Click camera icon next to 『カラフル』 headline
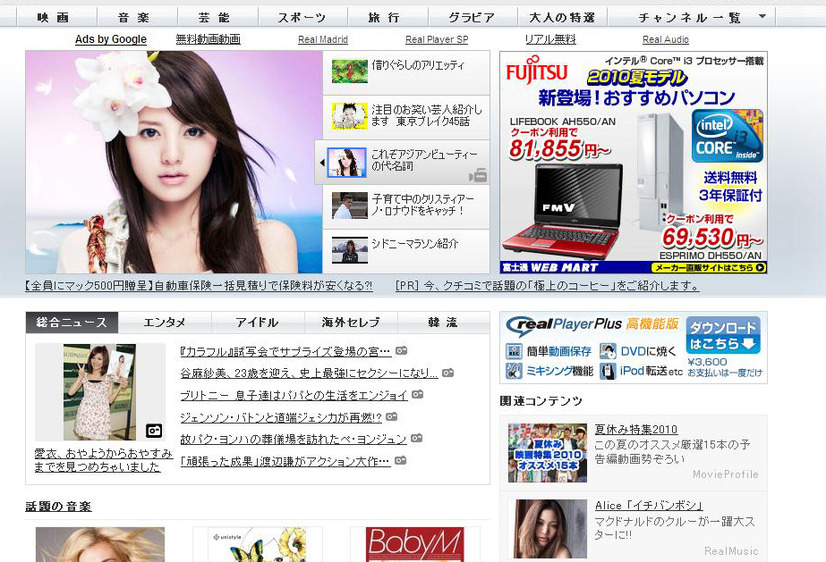This screenshot has height=562, width=826. point(401,350)
